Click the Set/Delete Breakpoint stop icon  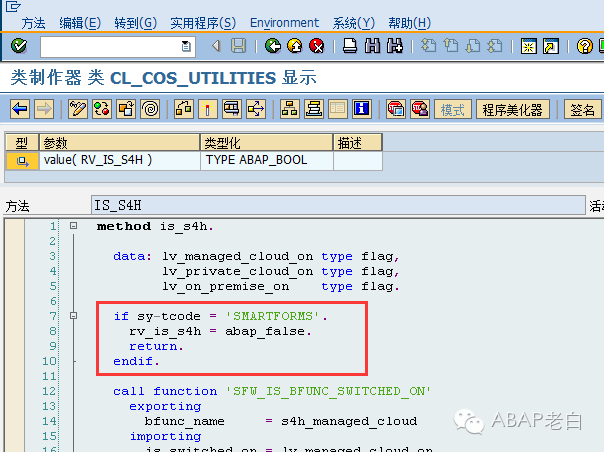pos(396,109)
